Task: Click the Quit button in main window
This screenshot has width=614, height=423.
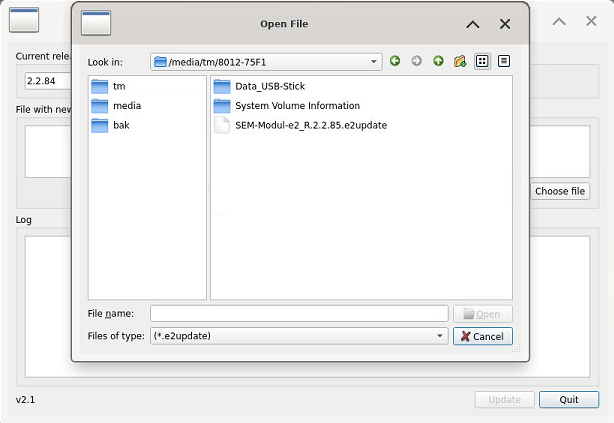Action: 568,399
